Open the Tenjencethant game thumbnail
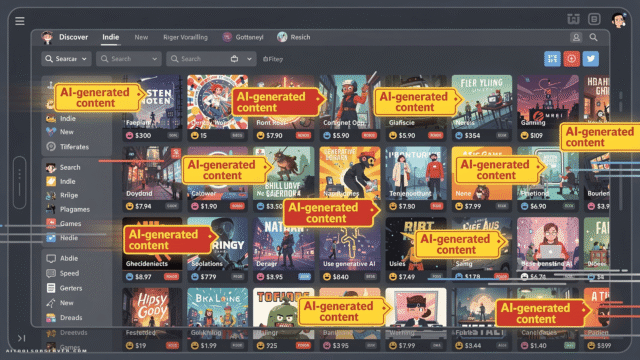Image resolution: width=640 pixels, height=360 pixels. pyautogui.click(x=416, y=173)
